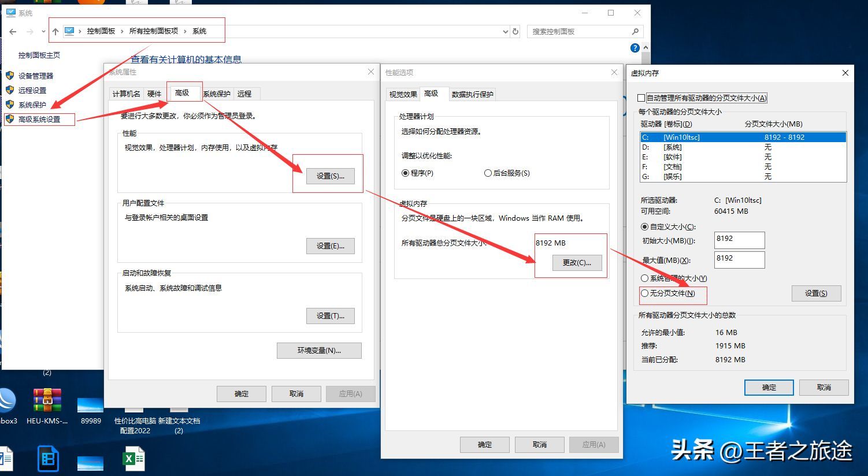868x476 pixels.
Task: Switch to the 硬件 tab
Action: pyautogui.click(x=154, y=94)
